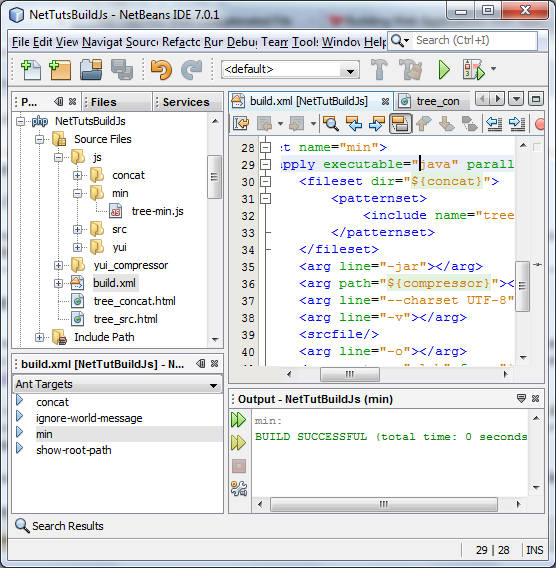
Task: Select the ignore-world-message target
Action: point(89,418)
